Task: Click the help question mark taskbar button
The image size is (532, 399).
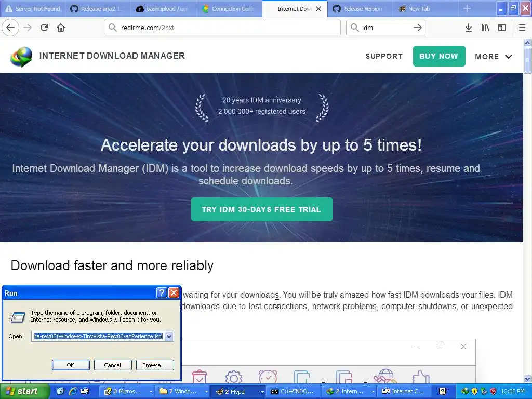Action: pyautogui.click(x=442, y=391)
